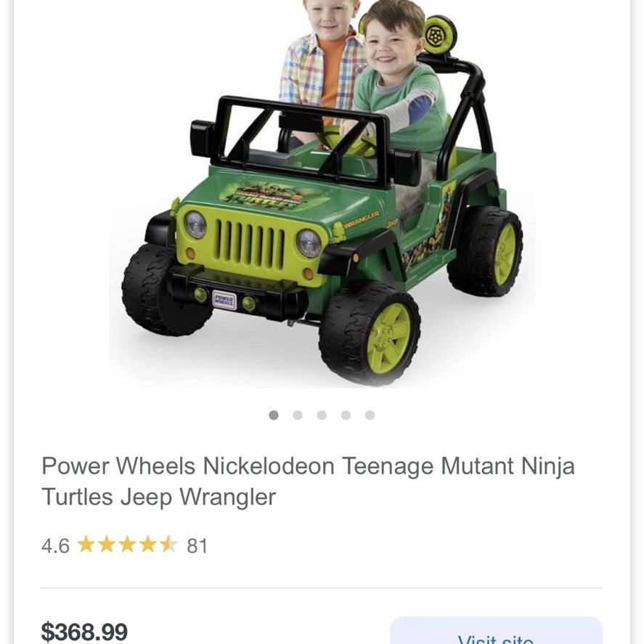Screen dimensions: 644x644
Task: Go to the fifth, last carousel dot
Action: [x=370, y=415]
